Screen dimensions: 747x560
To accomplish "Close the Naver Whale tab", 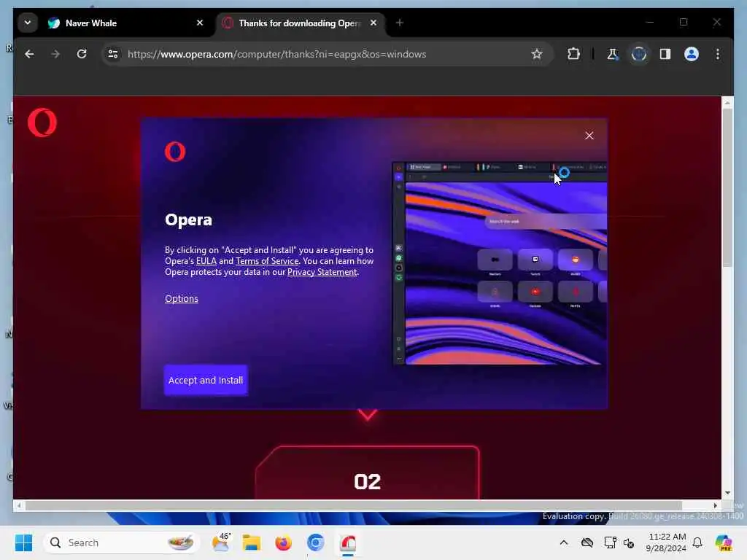I will tap(200, 23).
